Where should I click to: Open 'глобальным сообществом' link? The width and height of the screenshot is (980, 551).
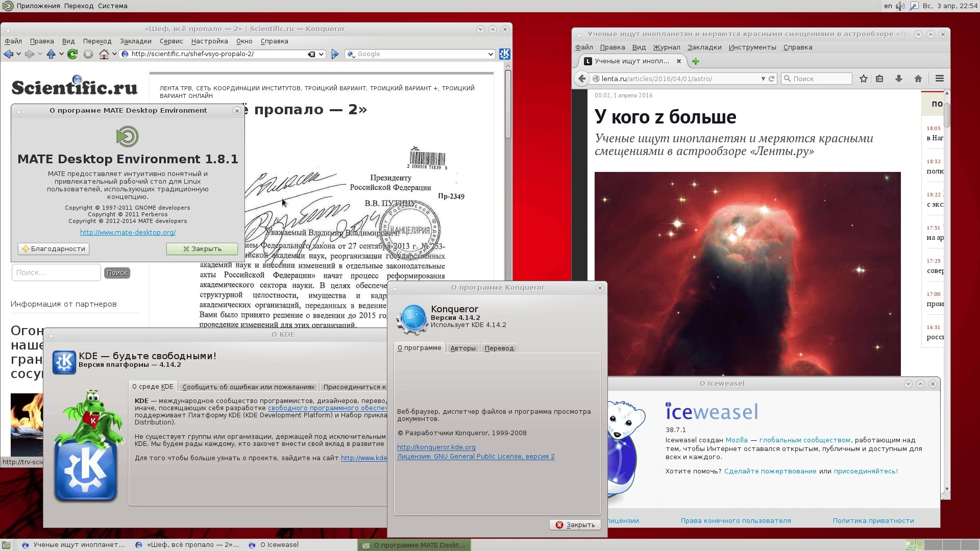805,440
